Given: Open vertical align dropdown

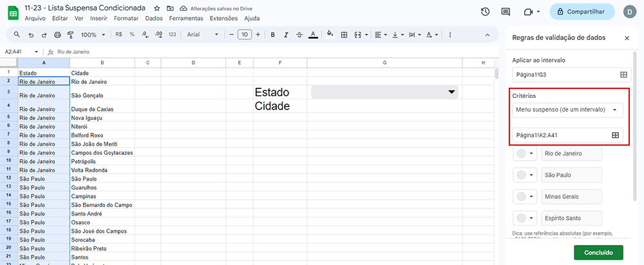Looking at the screenshot, I should tap(398, 35).
